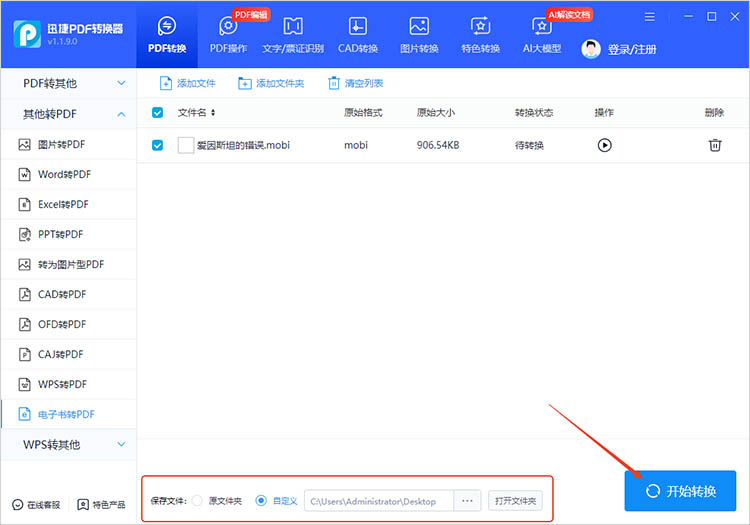Select 图片转PDF in the sidebar

[x=69, y=144]
